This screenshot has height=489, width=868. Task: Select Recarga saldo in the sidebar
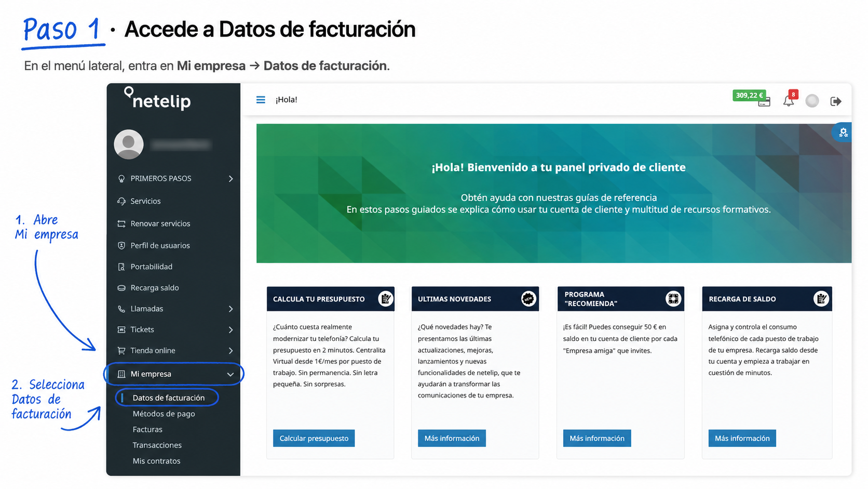coord(155,288)
